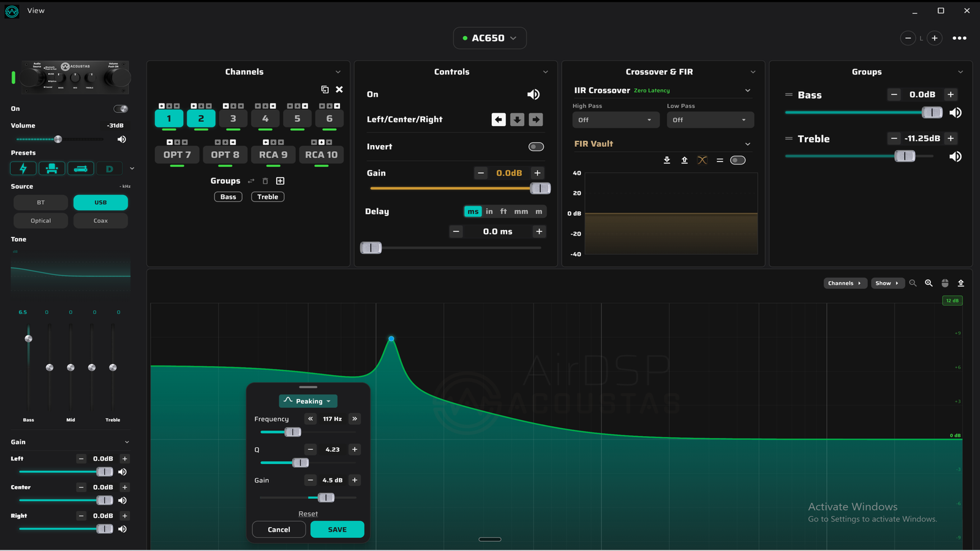Screen dimensions: 980x551
Task: Open the Show menu above graph
Action: (x=888, y=283)
